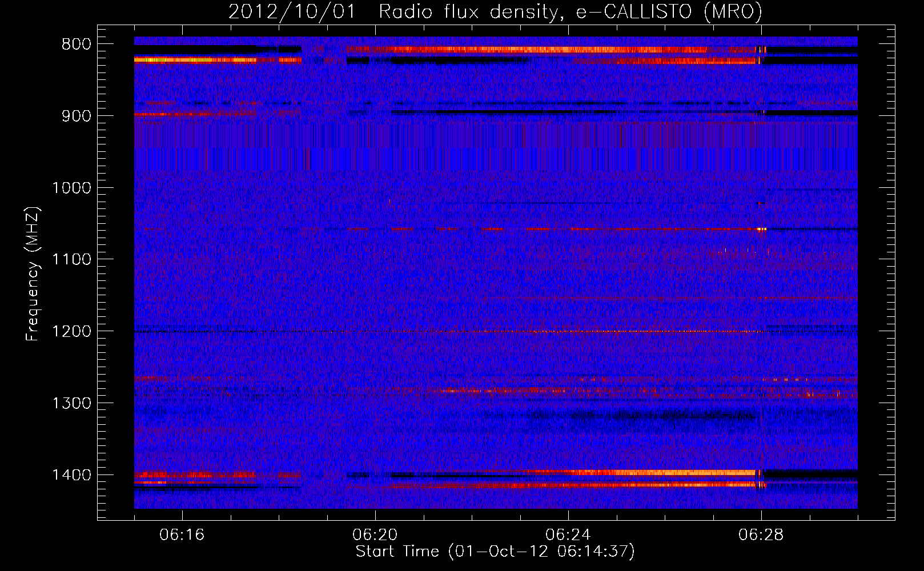Click the 06:20 time tick label

pos(375,535)
